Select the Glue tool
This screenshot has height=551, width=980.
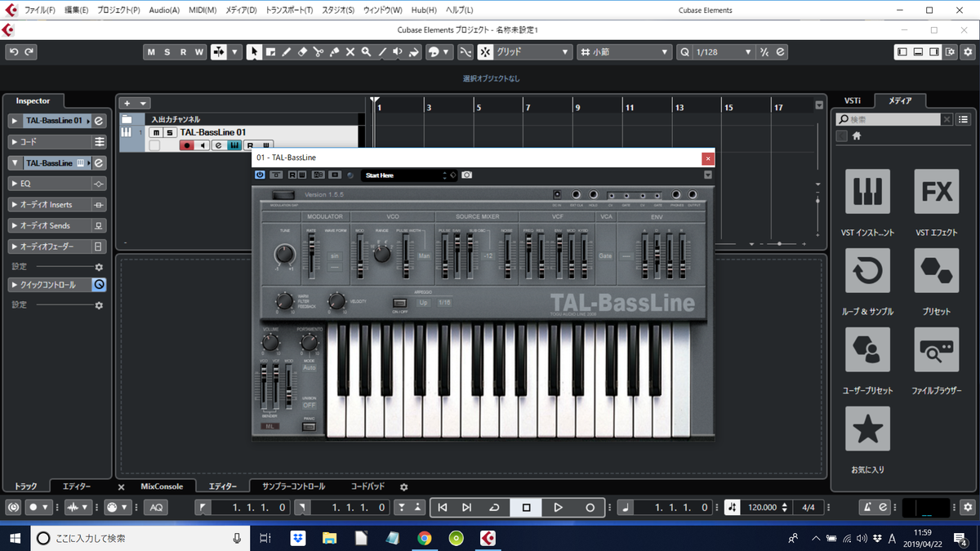[x=334, y=51]
